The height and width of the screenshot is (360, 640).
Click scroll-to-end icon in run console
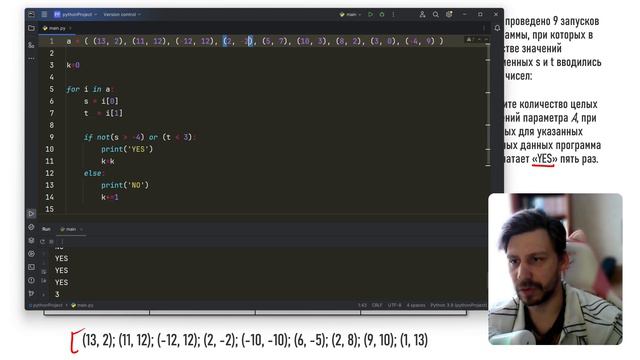(44, 281)
